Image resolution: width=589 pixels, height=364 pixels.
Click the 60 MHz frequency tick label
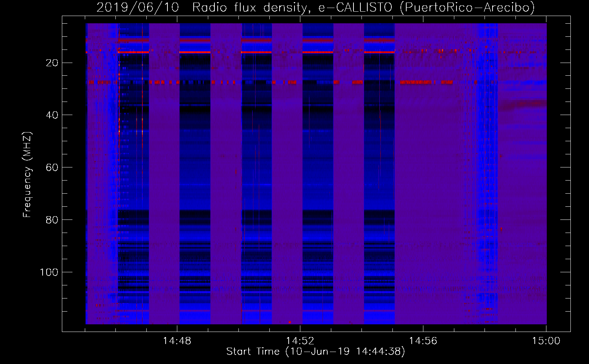pos(52,167)
